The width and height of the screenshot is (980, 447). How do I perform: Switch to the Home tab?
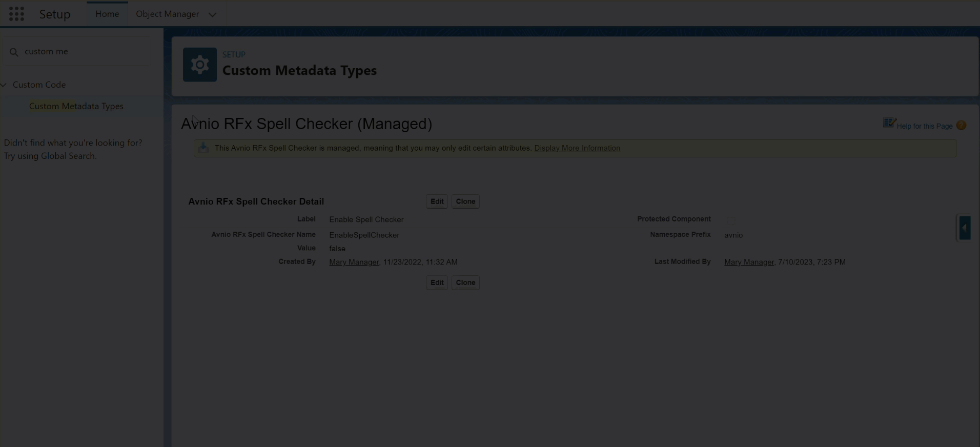pyautogui.click(x=107, y=14)
